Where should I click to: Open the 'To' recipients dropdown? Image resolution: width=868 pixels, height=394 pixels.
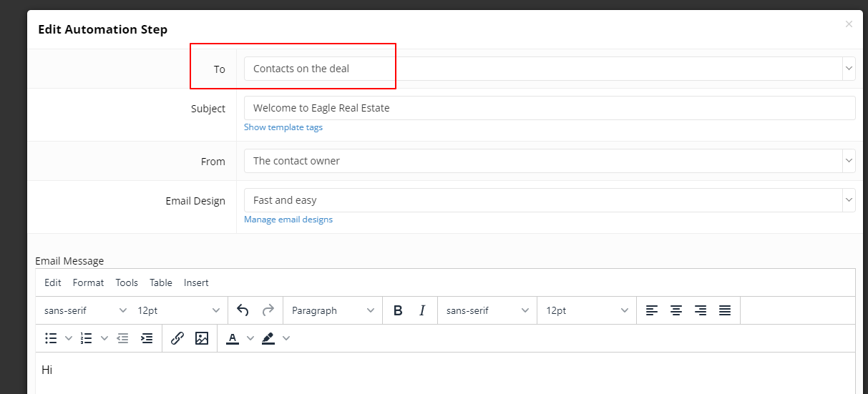click(x=549, y=69)
